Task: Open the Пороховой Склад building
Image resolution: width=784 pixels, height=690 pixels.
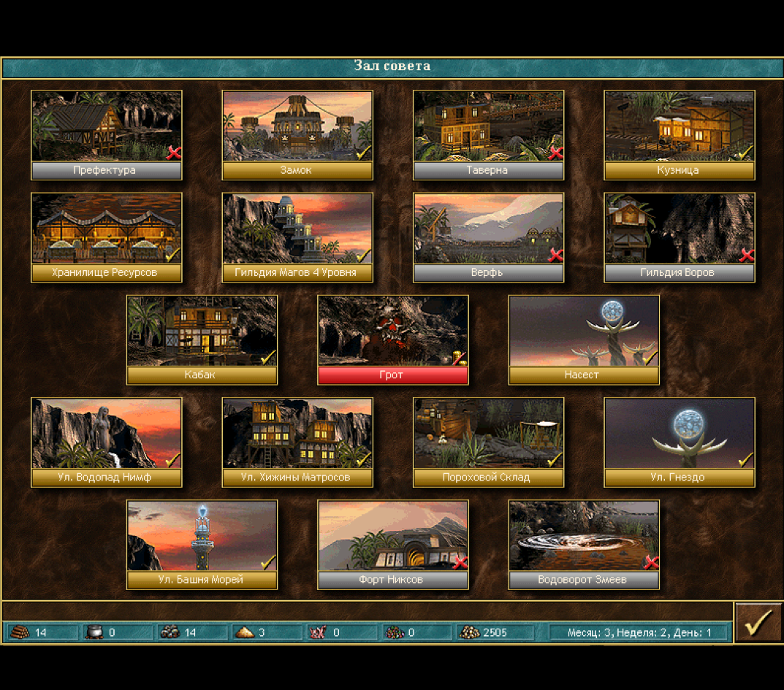Action: (489, 442)
